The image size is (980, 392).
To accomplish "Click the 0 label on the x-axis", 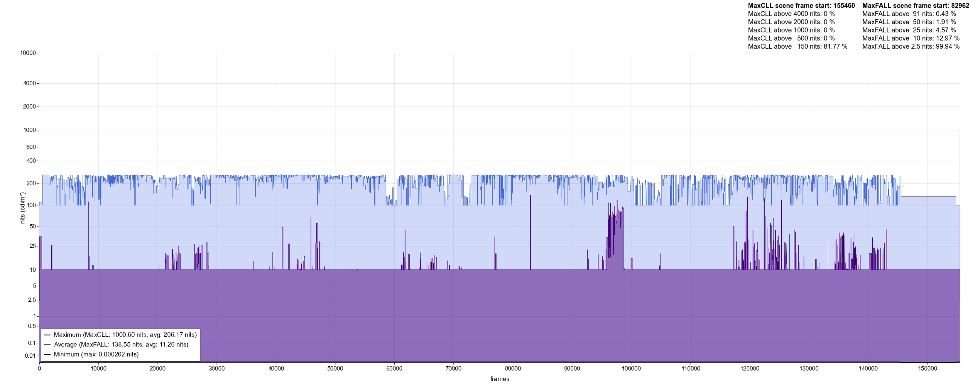I will click(x=39, y=369).
